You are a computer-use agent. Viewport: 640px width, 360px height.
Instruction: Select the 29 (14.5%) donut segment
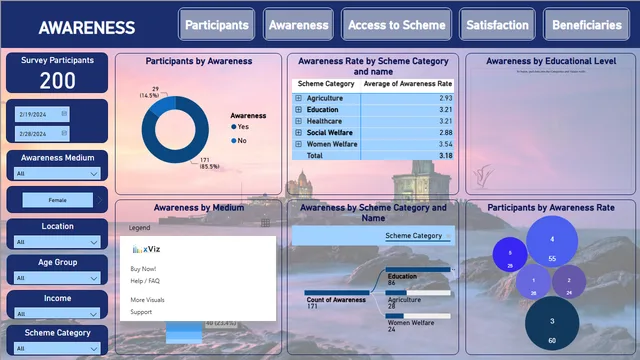(x=164, y=105)
